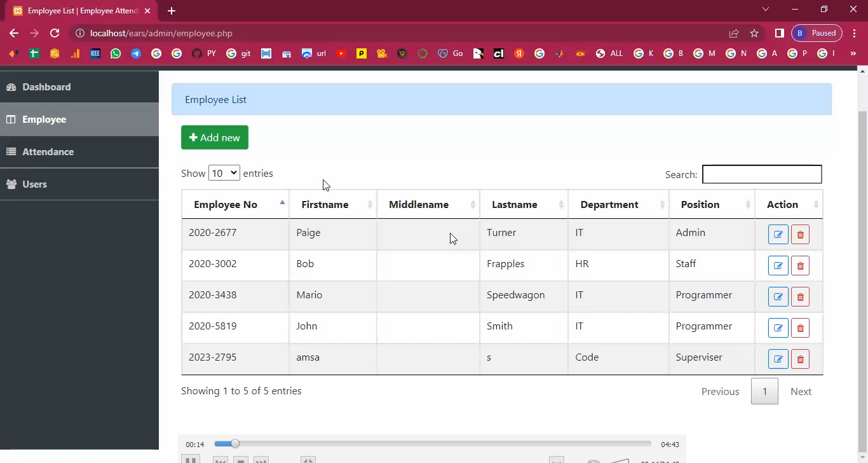
Task: Click the edit icon for Paige Turner
Action: 778,235
